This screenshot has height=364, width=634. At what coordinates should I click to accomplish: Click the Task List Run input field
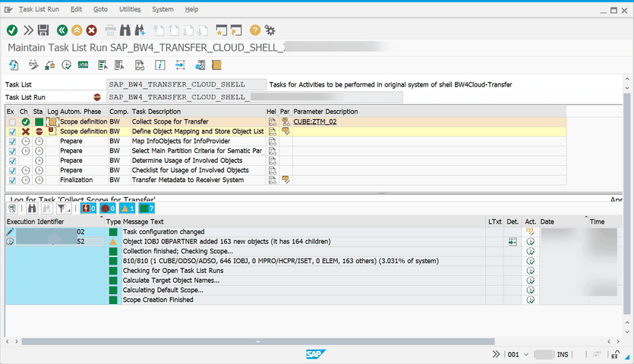(254, 97)
